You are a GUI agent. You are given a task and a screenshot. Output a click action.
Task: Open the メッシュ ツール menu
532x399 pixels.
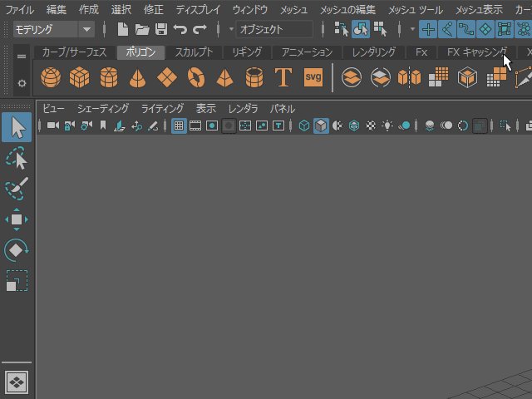coord(416,10)
